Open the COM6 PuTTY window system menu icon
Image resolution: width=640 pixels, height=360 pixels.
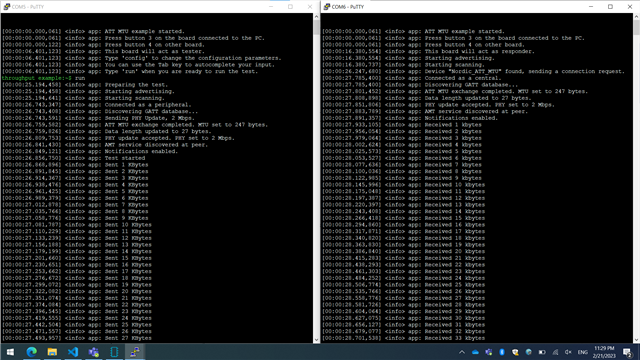[327, 7]
